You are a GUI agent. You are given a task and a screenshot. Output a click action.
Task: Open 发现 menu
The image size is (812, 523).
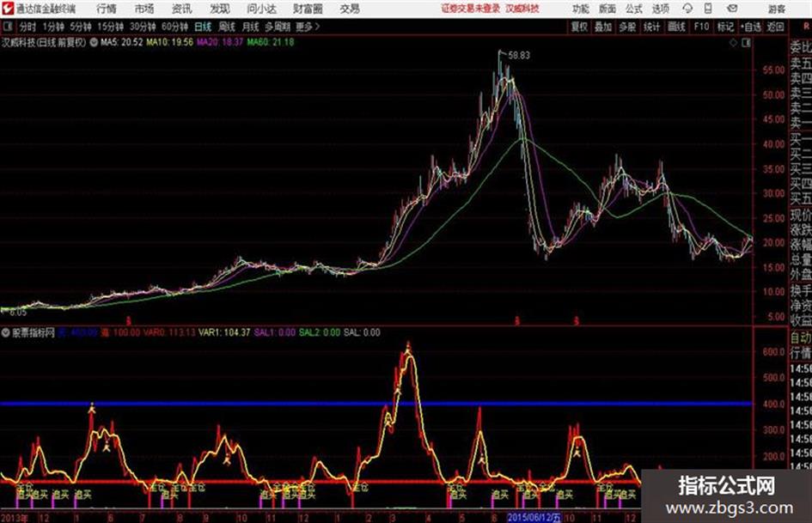(x=220, y=9)
